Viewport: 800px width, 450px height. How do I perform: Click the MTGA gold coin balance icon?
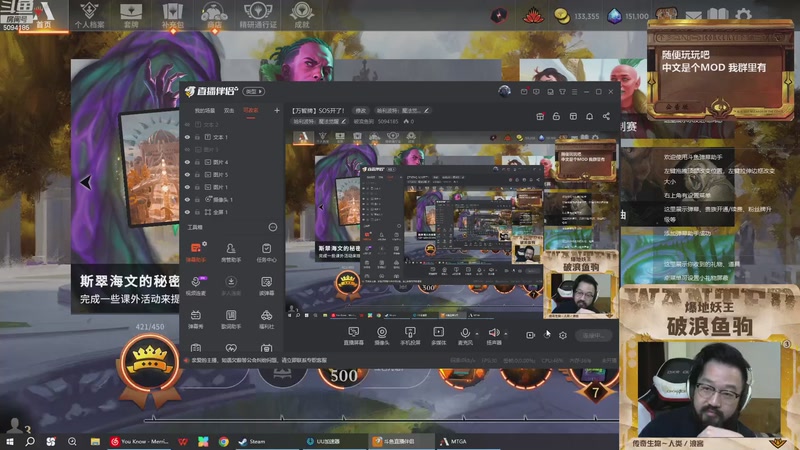pos(562,16)
